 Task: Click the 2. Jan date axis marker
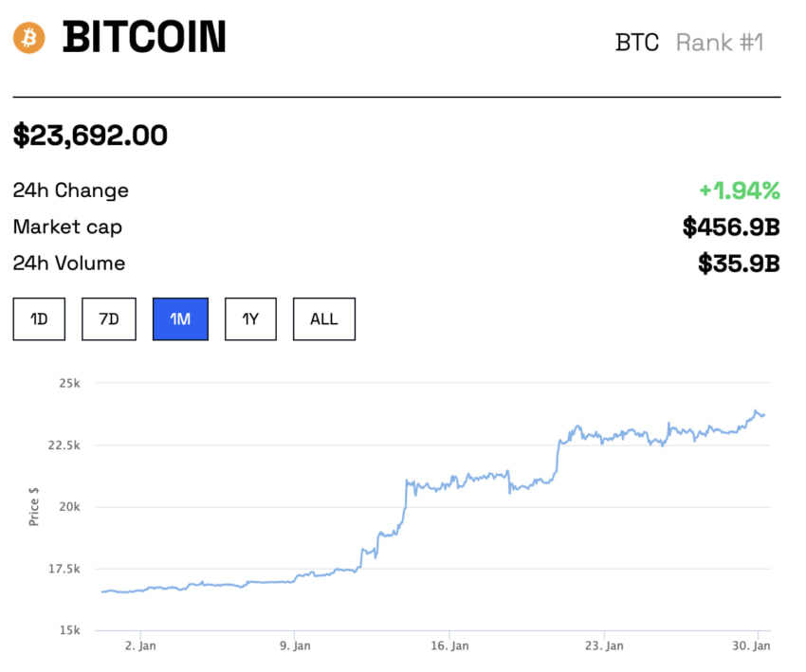click(x=140, y=645)
